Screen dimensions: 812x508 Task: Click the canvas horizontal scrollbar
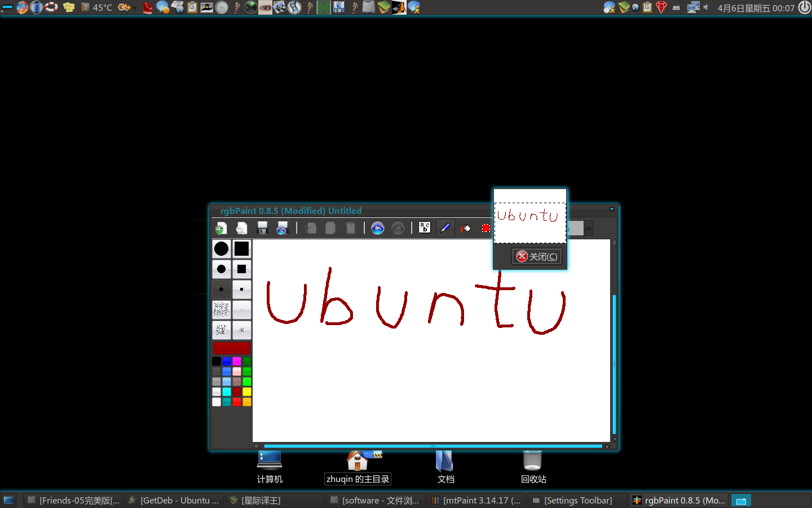tap(431, 446)
